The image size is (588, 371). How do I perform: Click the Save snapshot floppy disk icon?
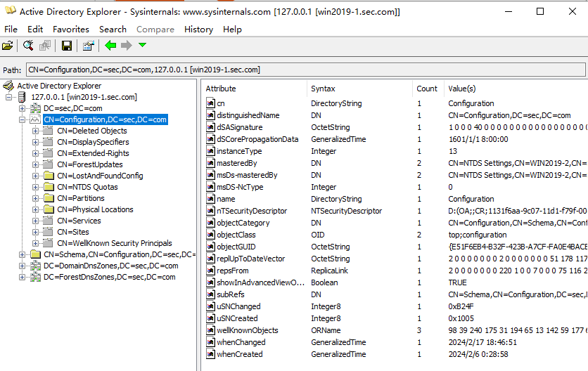(x=66, y=46)
